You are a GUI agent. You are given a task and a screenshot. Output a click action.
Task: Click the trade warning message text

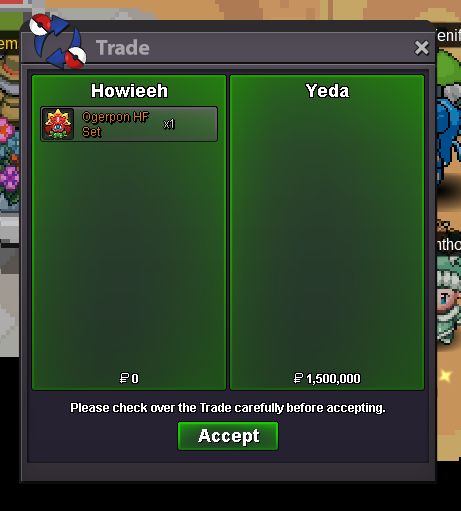(228, 408)
